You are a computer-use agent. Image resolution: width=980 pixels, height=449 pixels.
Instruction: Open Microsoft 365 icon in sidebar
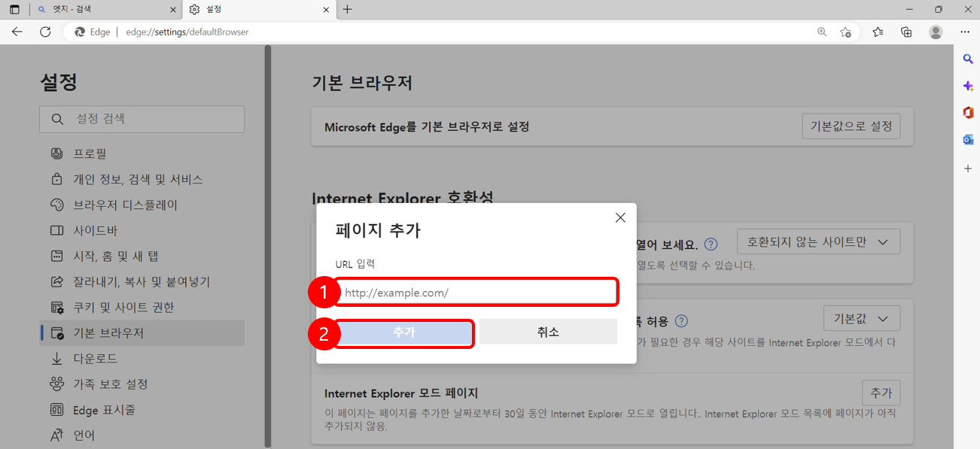968,113
